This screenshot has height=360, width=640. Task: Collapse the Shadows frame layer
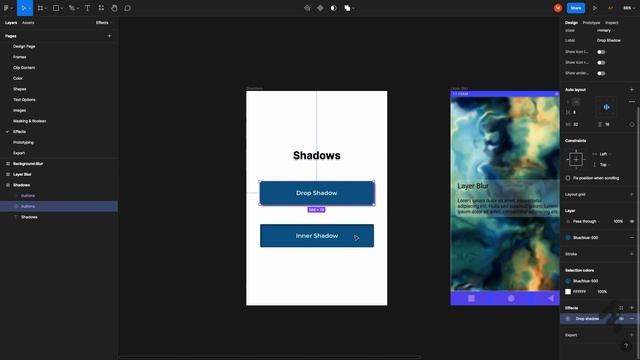pos(7,185)
